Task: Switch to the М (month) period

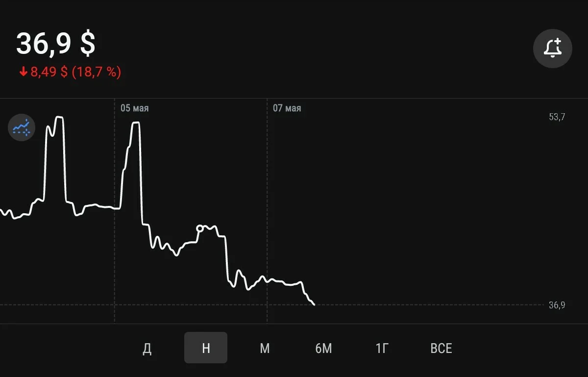Action: click(265, 348)
